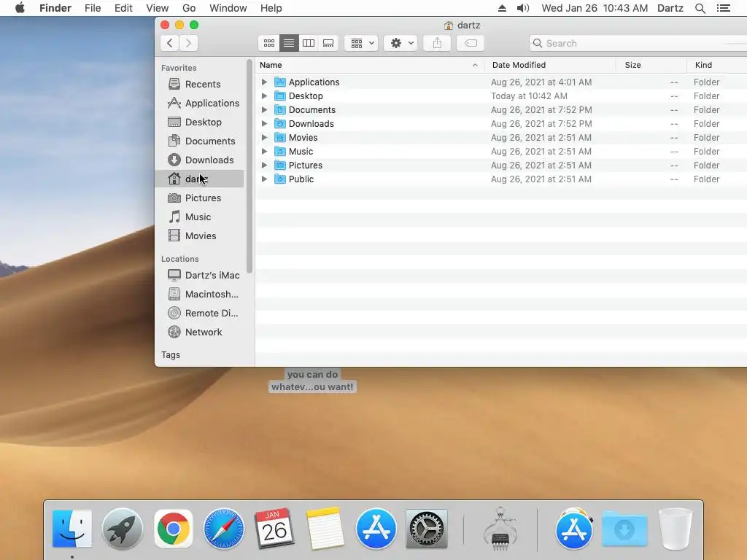Select the Applications folder row
Viewport: 747px width, 560px height.
point(501,82)
